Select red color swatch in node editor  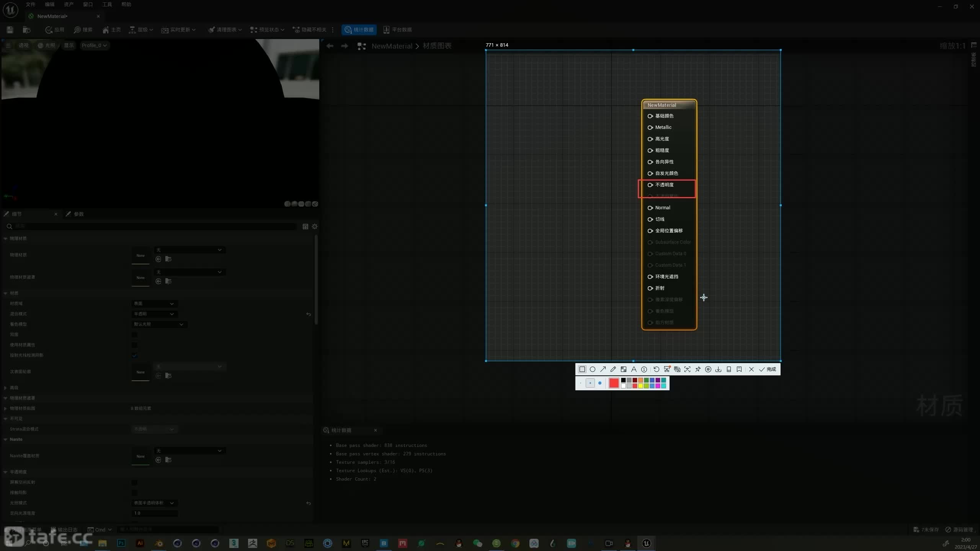613,383
